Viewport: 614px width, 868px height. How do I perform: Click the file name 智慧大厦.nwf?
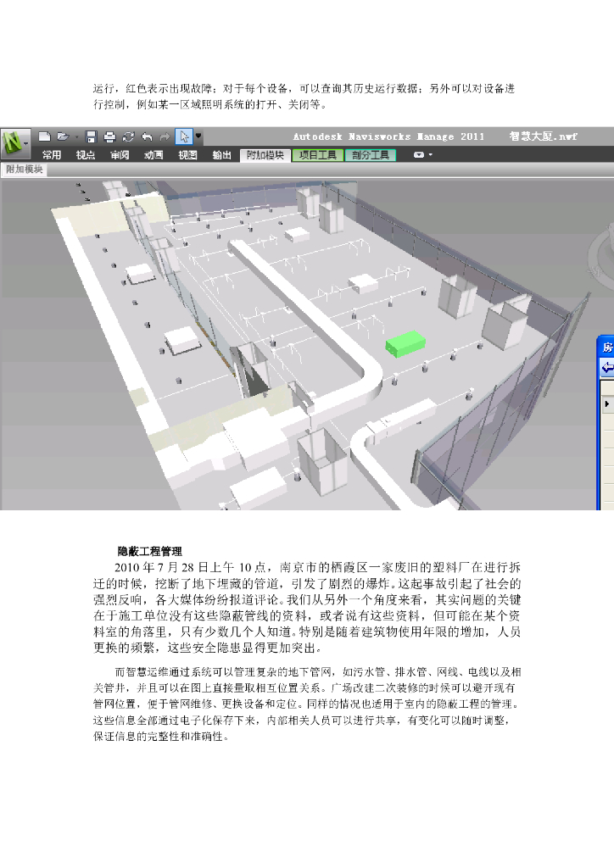point(543,136)
